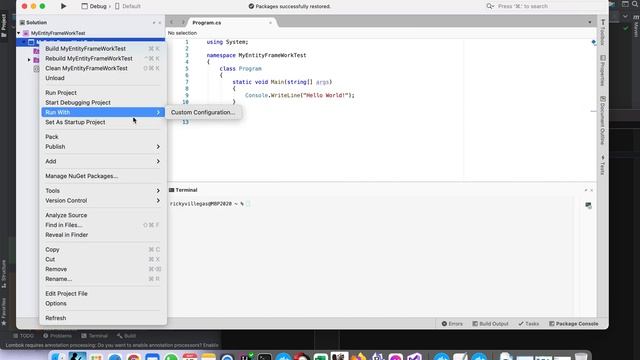Select Clean MyEntityFrameWorkTest menu entry

[x=102, y=68]
